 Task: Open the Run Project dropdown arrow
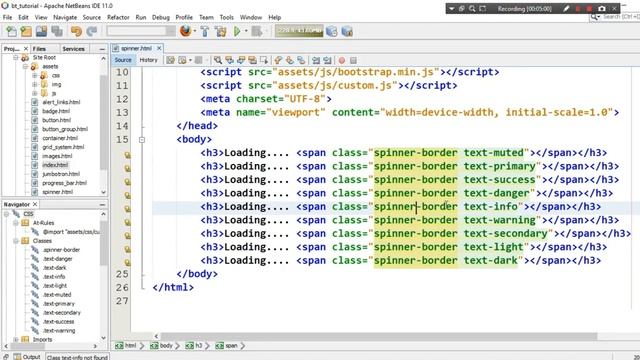point(246,31)
